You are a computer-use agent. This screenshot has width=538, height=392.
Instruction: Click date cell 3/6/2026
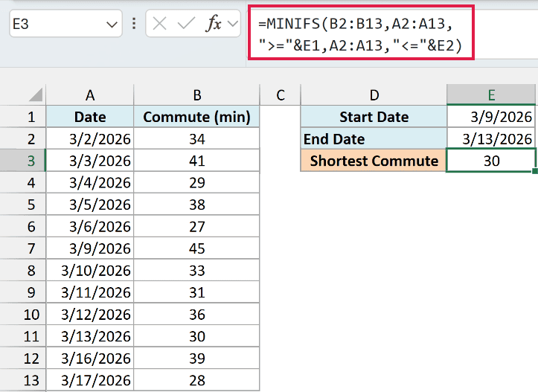point(90,227)
